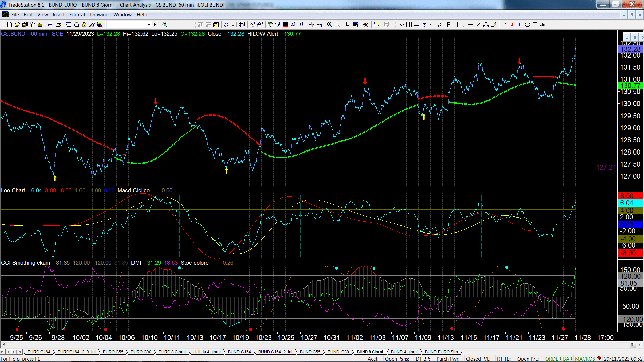This screenshot has width=644, height=362.
Task: Open the Format menu
Action: 77,15
